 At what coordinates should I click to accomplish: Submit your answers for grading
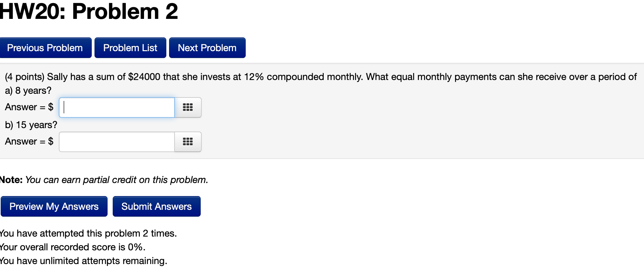pos(156,206)
